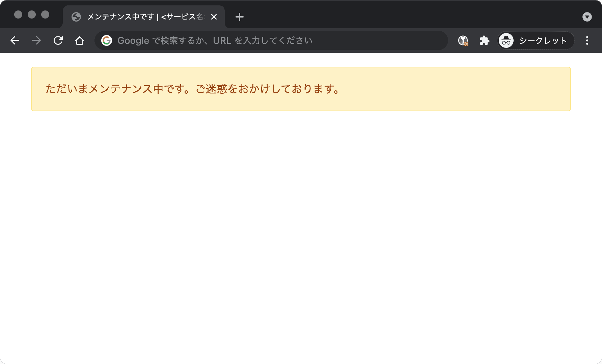Close the メンテナンス中です tab
Screen dimensions: 602x364
[x=214, y=17]
